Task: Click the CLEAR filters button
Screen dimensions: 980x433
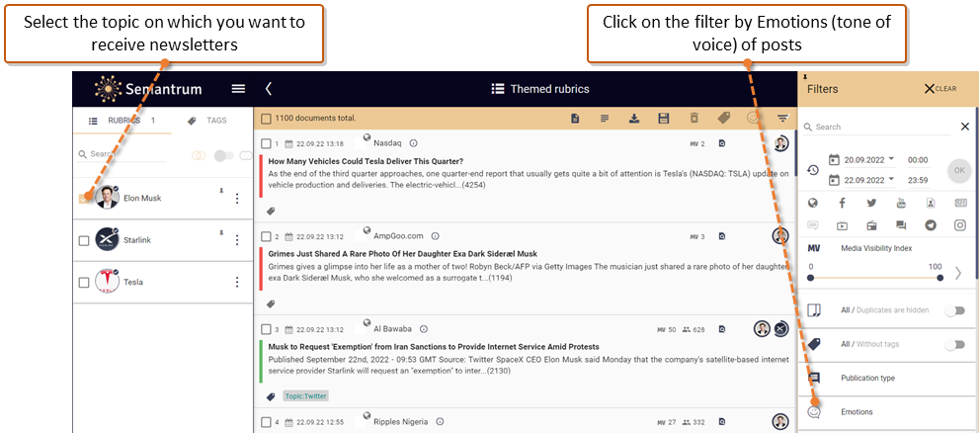Action: pos(940,89)
